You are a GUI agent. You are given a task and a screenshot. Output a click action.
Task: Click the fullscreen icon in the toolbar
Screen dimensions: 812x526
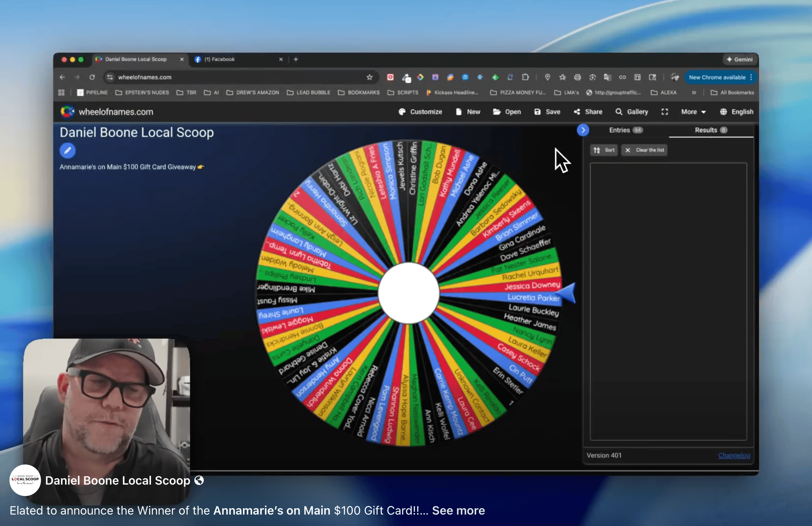click(665, 112)
